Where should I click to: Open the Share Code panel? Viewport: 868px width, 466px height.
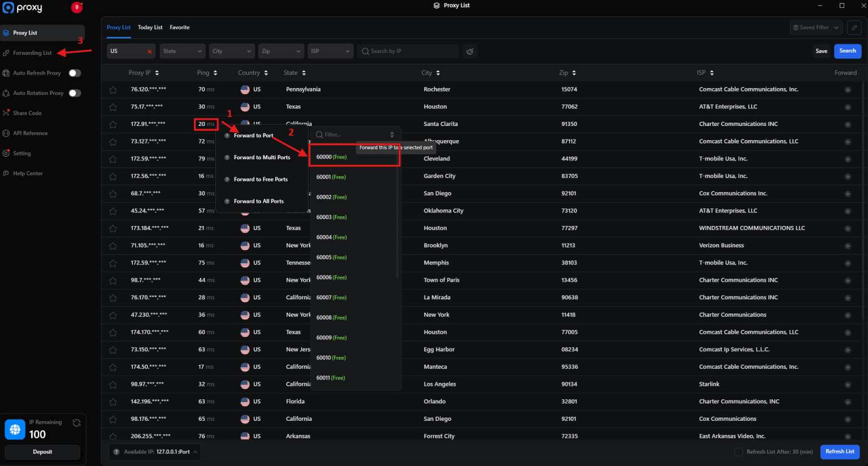(27, 113)
